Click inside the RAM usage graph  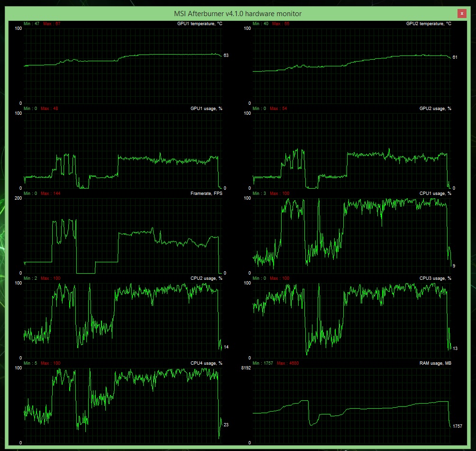click(x=352, y=405)
